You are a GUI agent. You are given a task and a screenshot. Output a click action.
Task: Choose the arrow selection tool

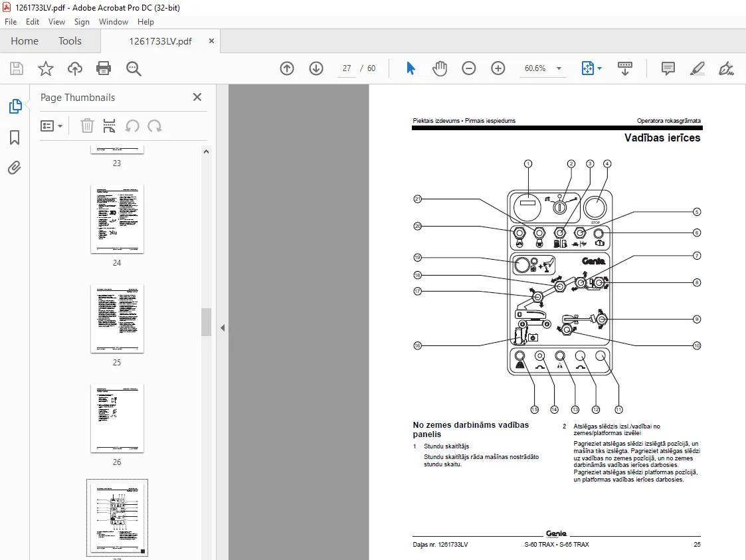411,68
